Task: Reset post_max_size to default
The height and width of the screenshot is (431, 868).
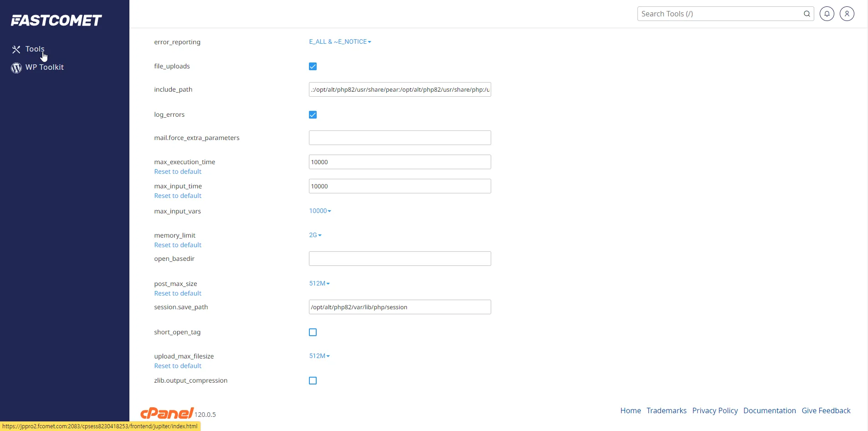Action: (178, 293)
